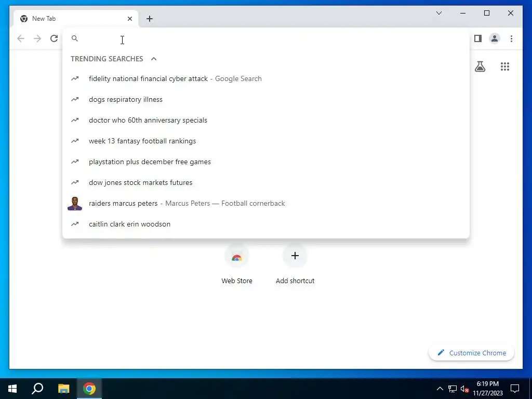Screen dimensions: 532x399
Task: Collapse the Trending Searches section
Action: [x=154, y=59]
